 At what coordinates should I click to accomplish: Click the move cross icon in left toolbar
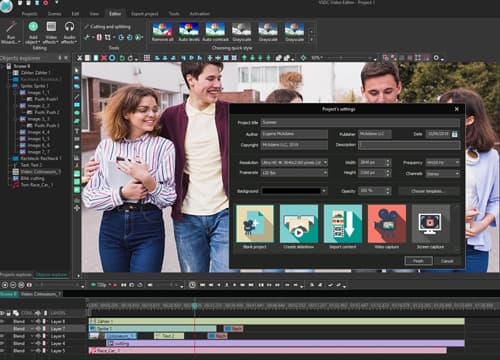coord(77,208)
